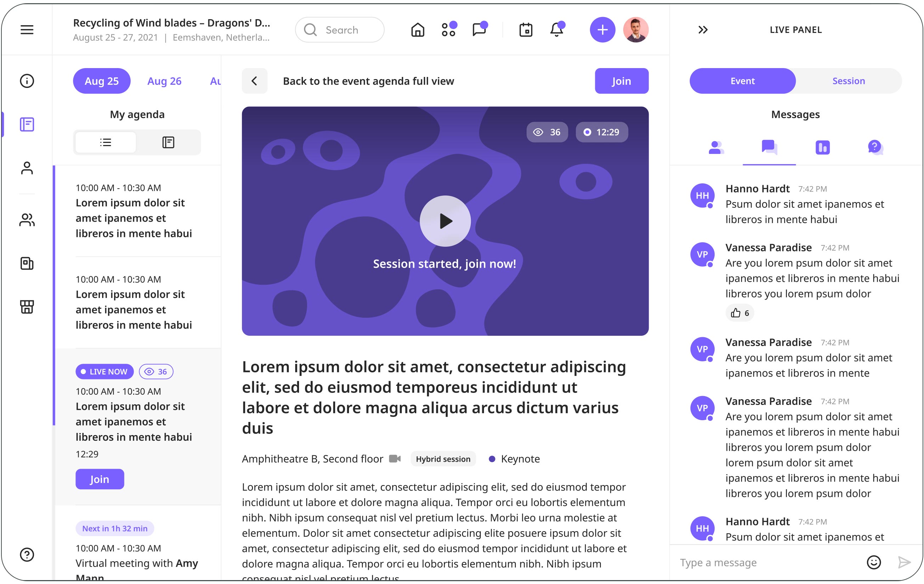Open the hamburger menu
This screenshot has height=584, width=924.
tap(27, 29)
